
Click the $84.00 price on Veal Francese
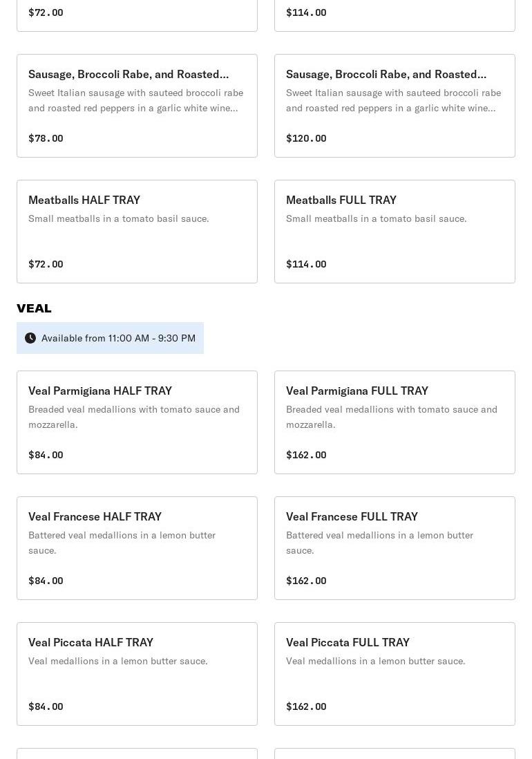pos(46,581)
